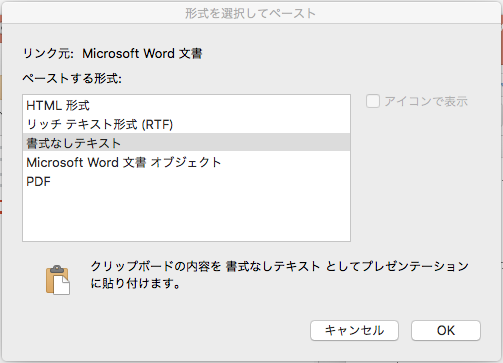Image resolution: width=503 pixels, height=363 pixels.
Task: Confirm with the OK button
Action: [446, 330]
